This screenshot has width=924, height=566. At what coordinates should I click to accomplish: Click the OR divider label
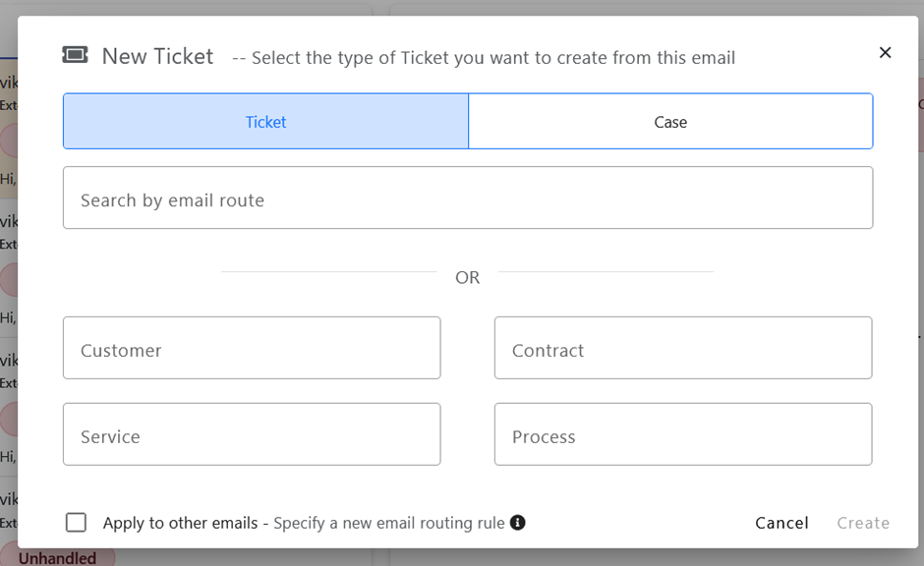pos(467,278)
